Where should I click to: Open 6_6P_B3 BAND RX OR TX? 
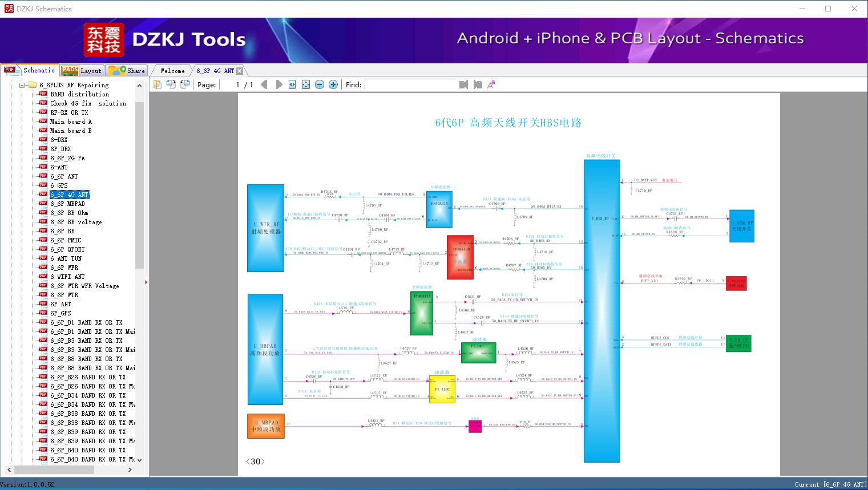click(x=86, y=341)
